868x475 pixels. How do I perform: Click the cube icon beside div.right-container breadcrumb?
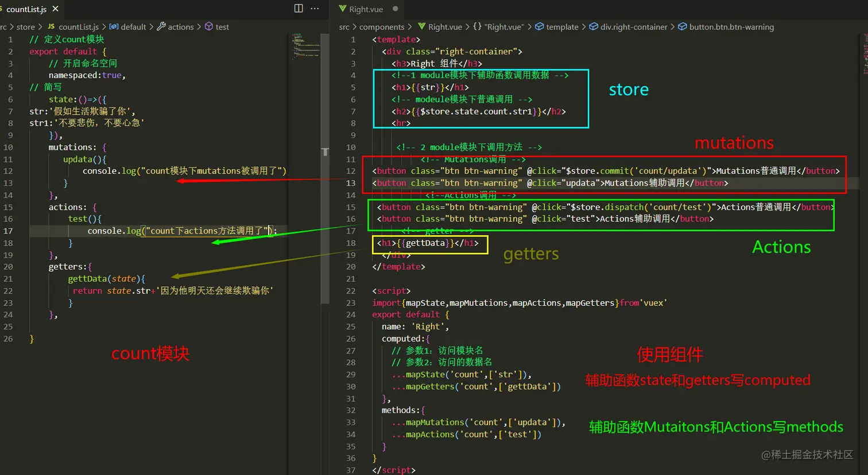pyautogui.click(x=594, y=26)
